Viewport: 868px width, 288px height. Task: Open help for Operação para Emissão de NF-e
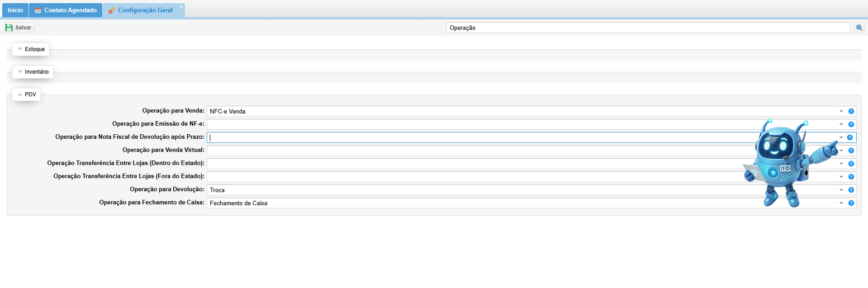[x=851, y=124]
